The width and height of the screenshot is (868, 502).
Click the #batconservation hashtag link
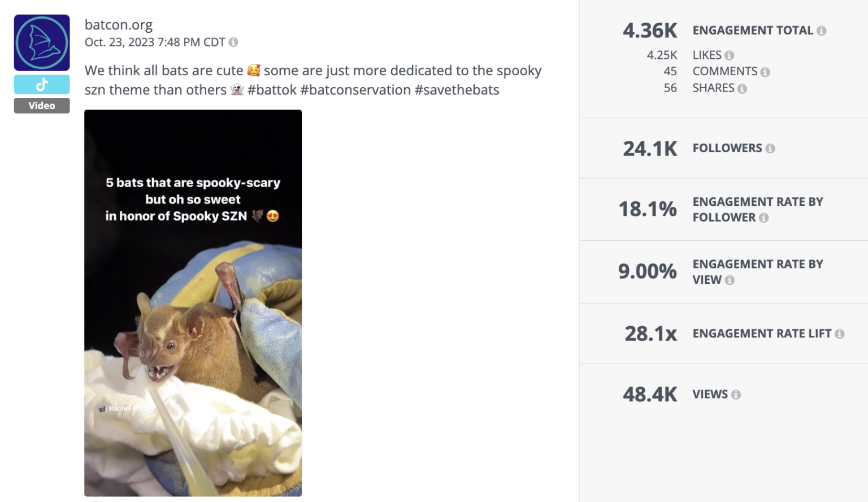click(355, 89)
